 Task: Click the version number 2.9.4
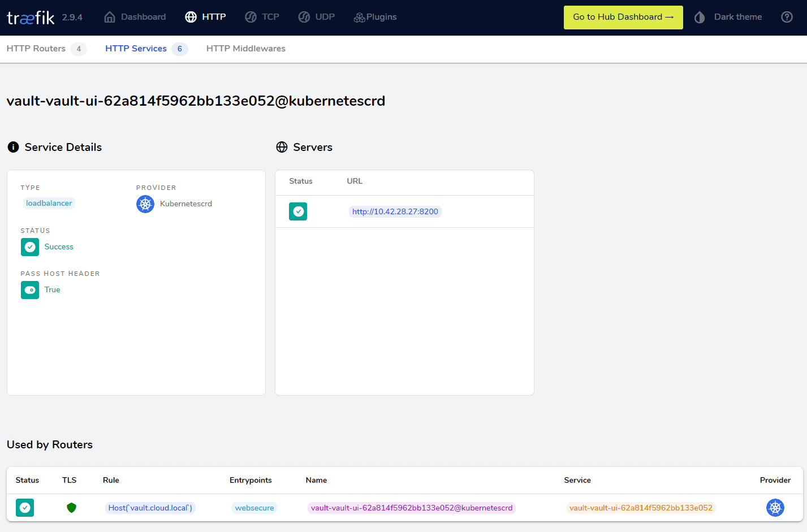(72, 18)
